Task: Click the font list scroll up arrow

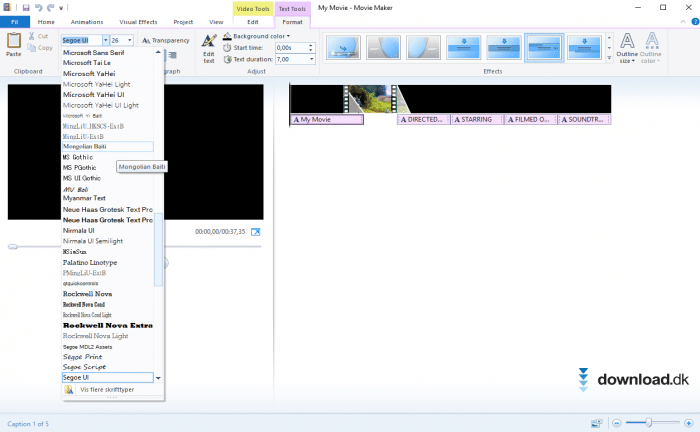Action: (x=158, y=52)
